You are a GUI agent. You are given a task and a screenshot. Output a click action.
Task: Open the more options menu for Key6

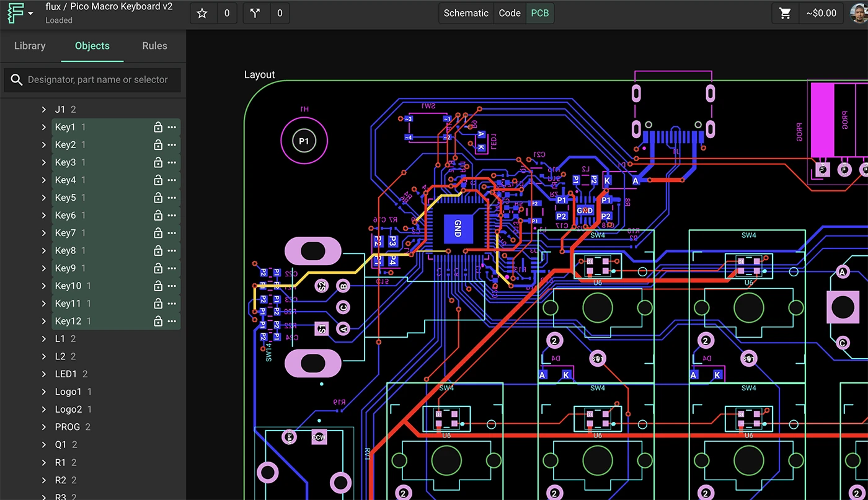[x=172, y=216]
